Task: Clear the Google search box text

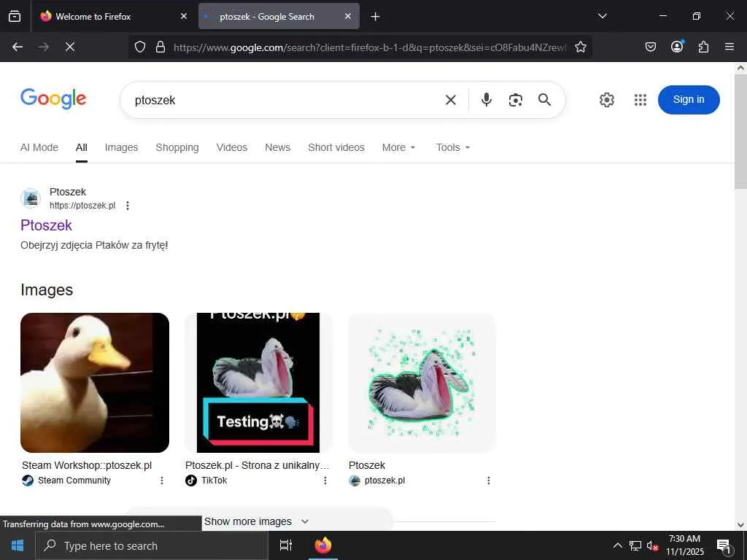Action: click(451, 99)
